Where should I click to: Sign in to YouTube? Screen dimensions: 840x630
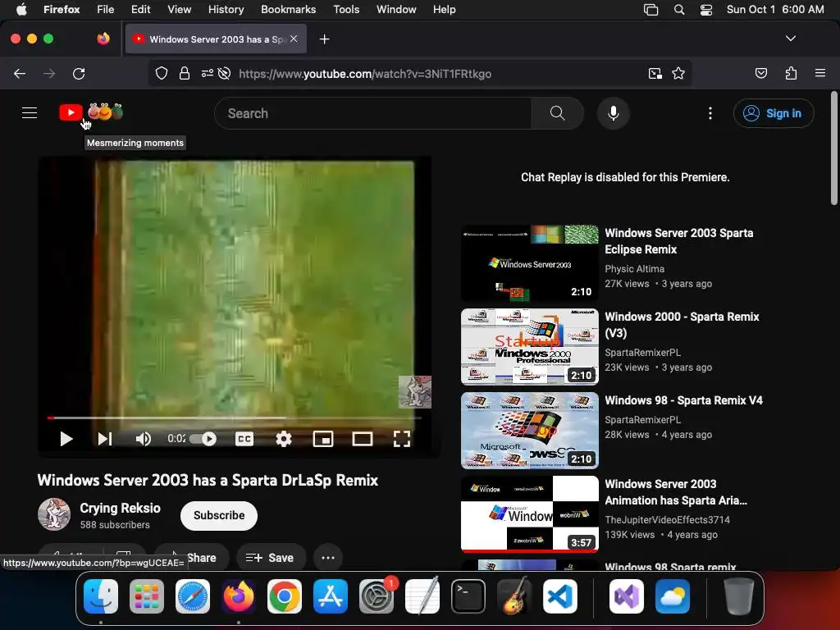pos(774,113)
